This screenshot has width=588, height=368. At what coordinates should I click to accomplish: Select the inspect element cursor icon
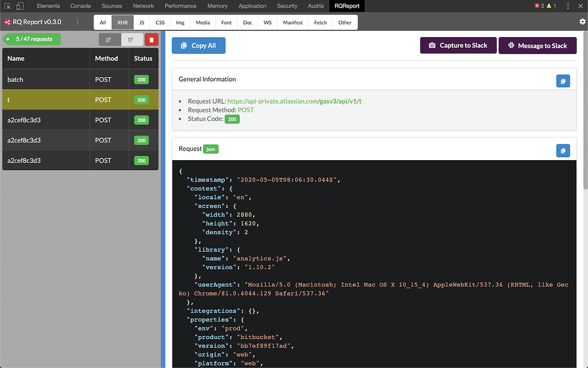[x=8, y=6]
